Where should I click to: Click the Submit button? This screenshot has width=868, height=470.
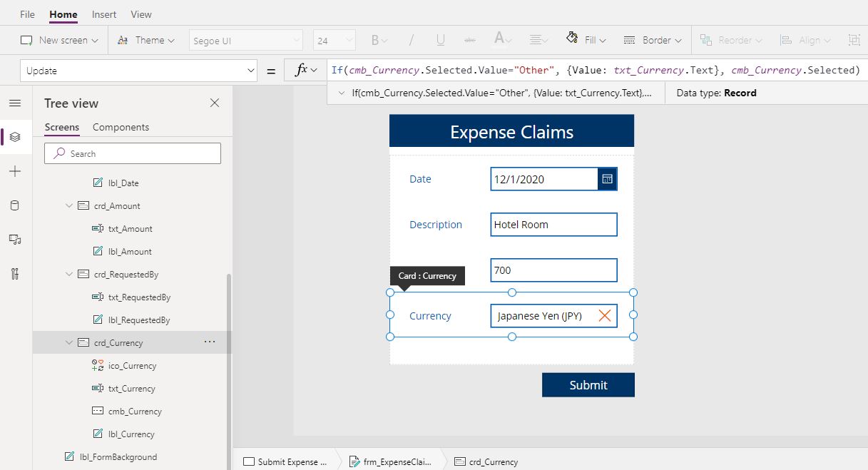[x=588, y=385]
